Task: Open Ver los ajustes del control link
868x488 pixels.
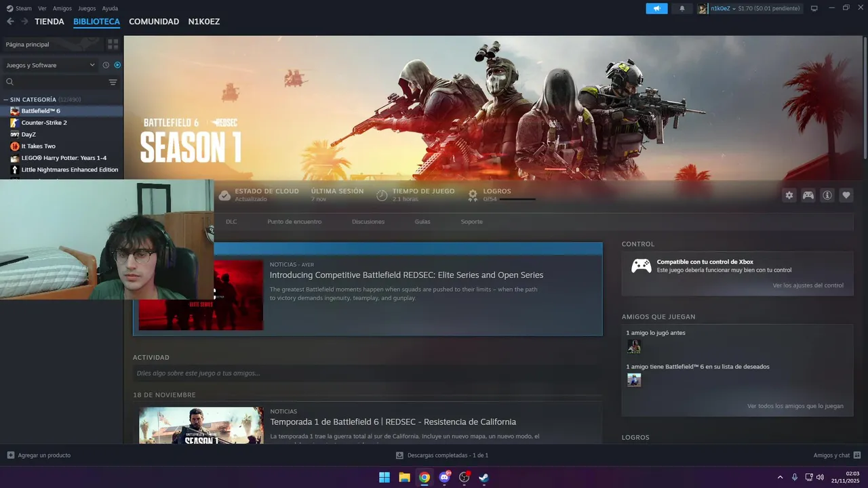Action: coord(808,285)
